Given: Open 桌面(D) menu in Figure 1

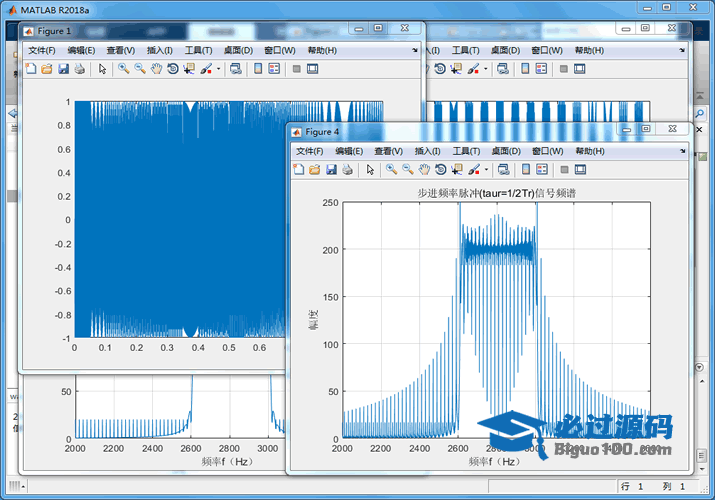Looking at the screenshot, I should point(238,51).
